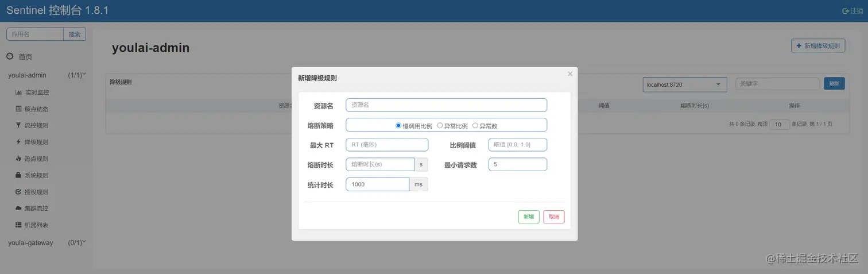Click the 最小请求数 field showing 5
Image resolution: width=868 pixels, height=274 pixels.
click(518, 164)
